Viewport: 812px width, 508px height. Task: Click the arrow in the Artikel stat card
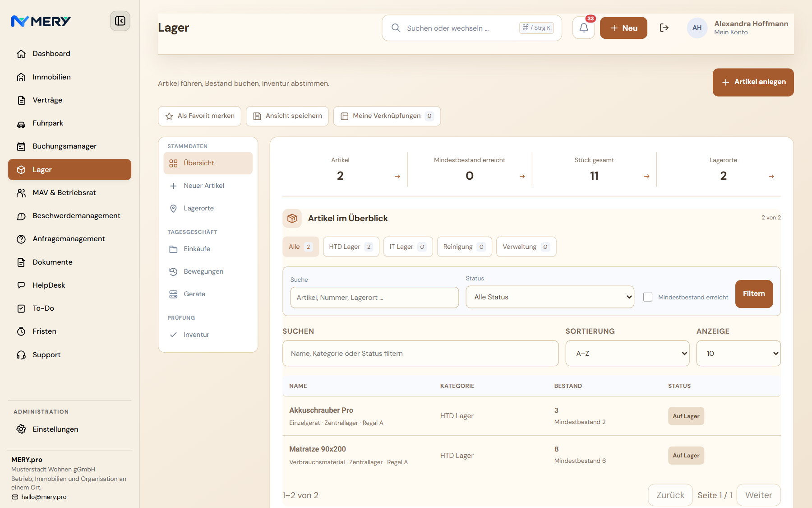coord(397,177)
